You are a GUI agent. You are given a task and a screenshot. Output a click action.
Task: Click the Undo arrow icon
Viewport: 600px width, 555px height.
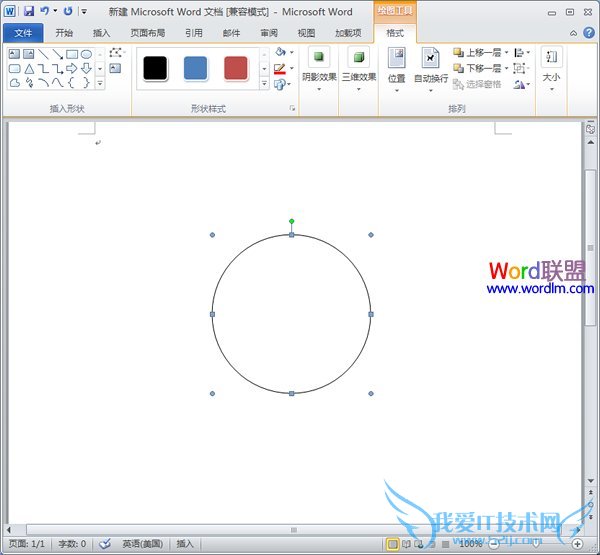click(x=45, y=11)
